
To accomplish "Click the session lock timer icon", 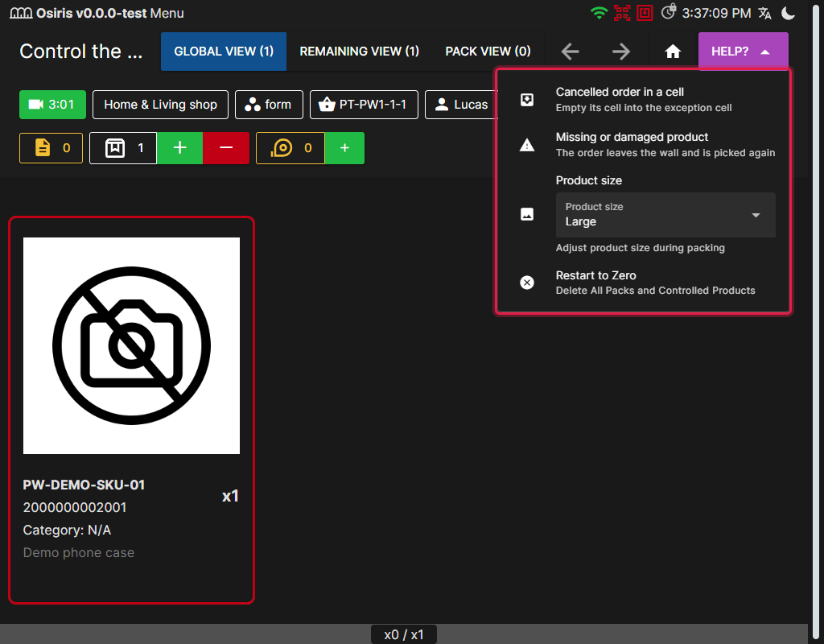I will pyautogui.click(x=668, y=12).
